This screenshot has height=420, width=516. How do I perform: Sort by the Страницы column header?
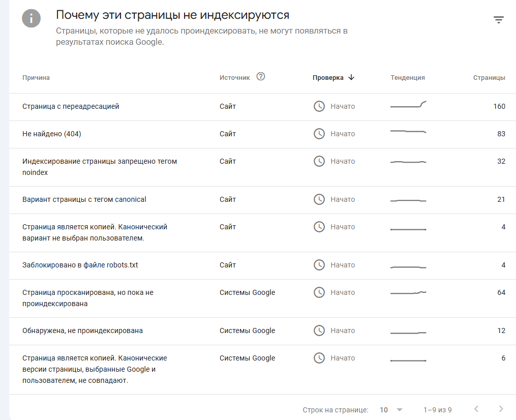[489, 78]
